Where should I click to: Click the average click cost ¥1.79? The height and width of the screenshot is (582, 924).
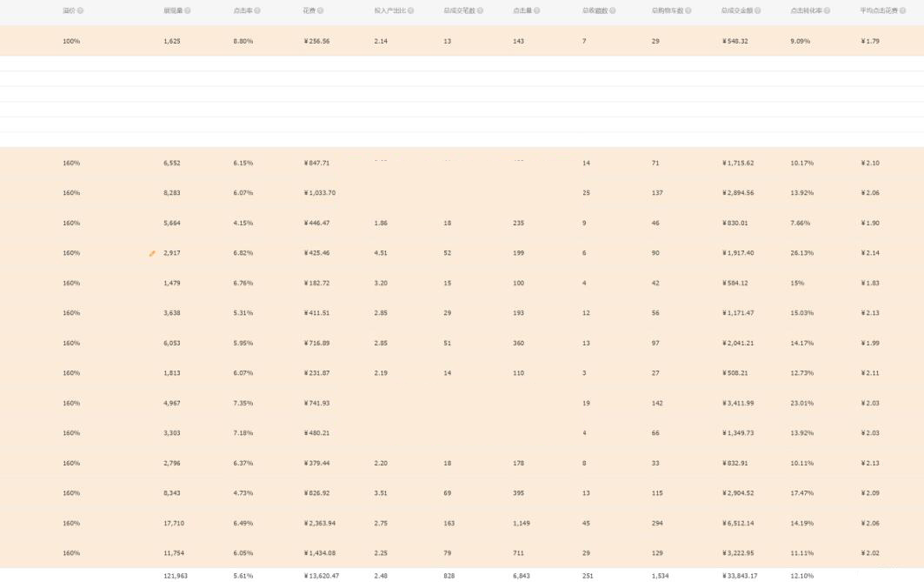point(870,41)
